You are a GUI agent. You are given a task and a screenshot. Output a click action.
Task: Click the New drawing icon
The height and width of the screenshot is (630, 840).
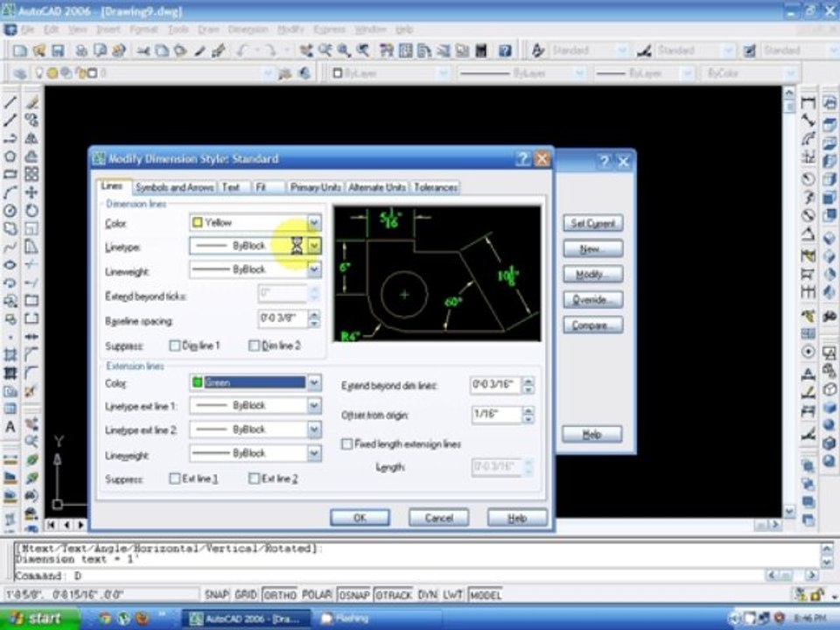[x=20, y=51]
